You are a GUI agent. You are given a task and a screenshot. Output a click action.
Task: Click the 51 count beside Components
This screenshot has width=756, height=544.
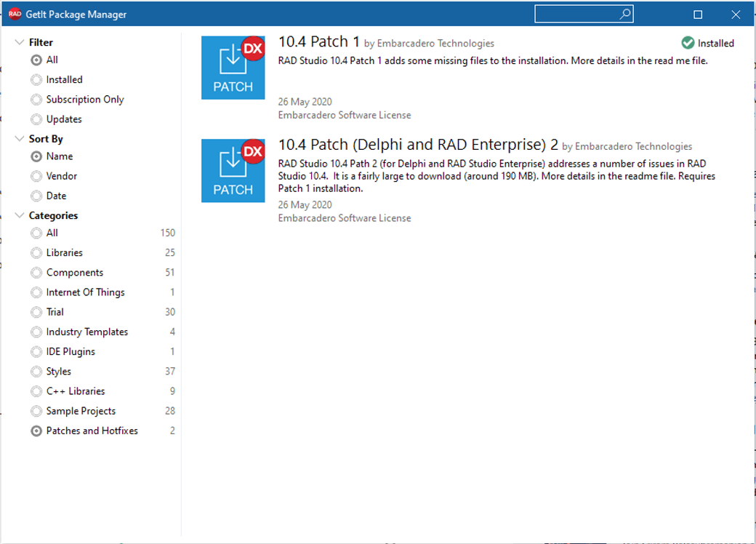tap(169, 273)
